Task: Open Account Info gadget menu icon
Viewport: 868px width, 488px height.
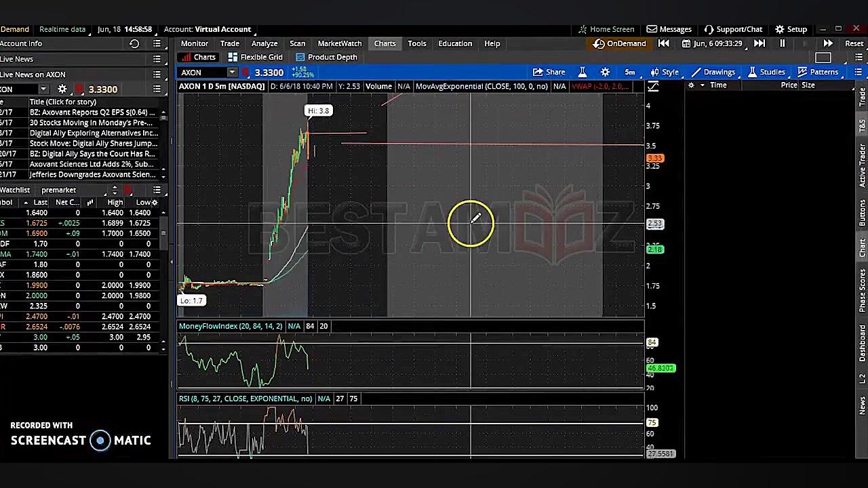Action: 157,43
